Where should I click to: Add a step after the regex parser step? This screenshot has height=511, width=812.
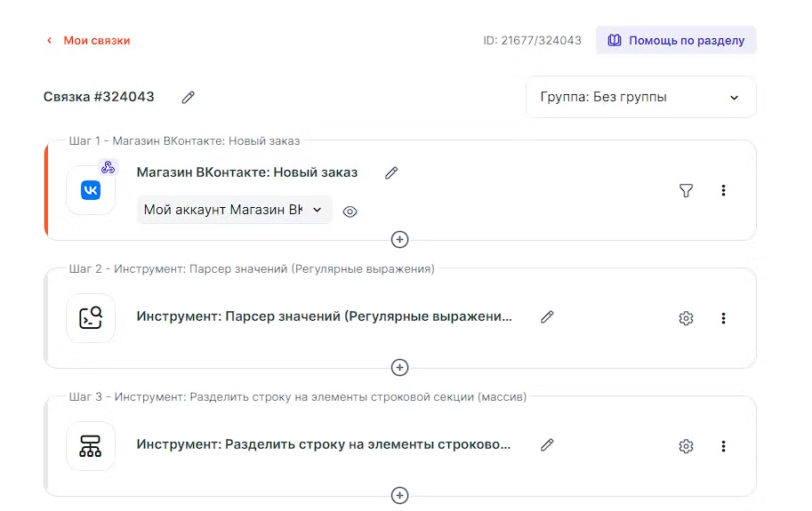click(400, 367)
